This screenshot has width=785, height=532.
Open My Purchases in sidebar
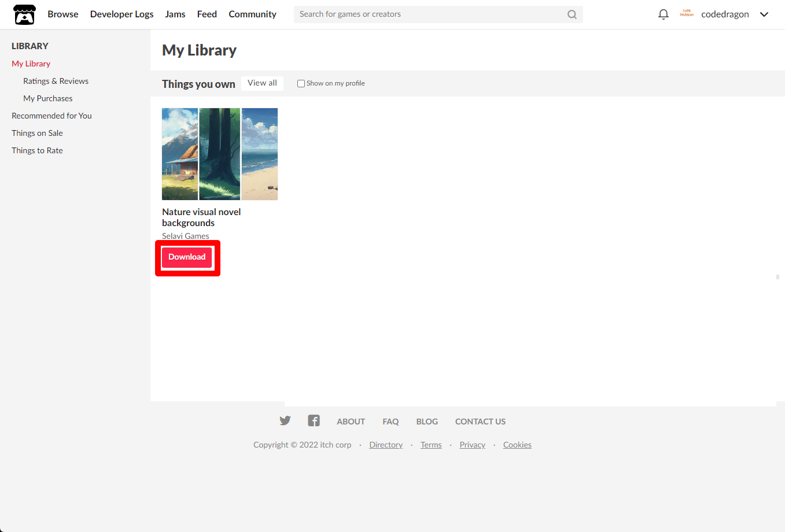48,98
